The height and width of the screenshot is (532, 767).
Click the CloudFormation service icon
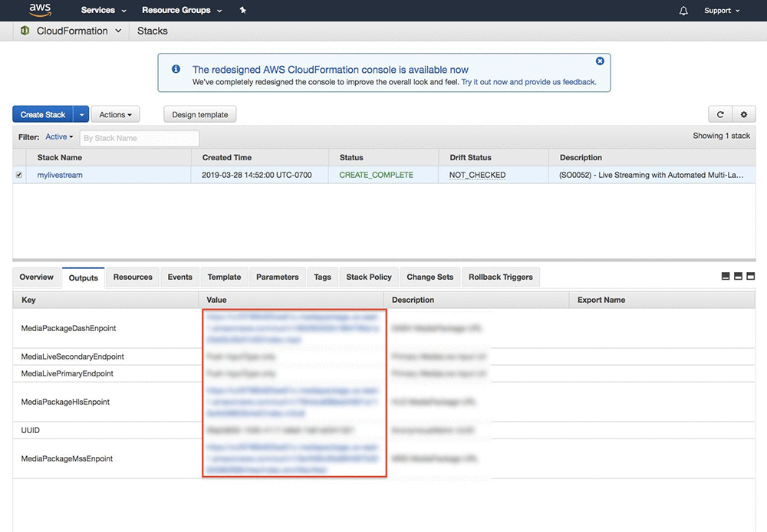click(x=25, y=31)
